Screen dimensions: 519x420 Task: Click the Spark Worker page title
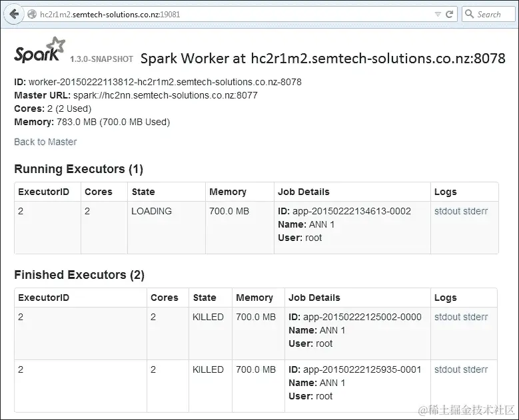(x=323, y=58)
